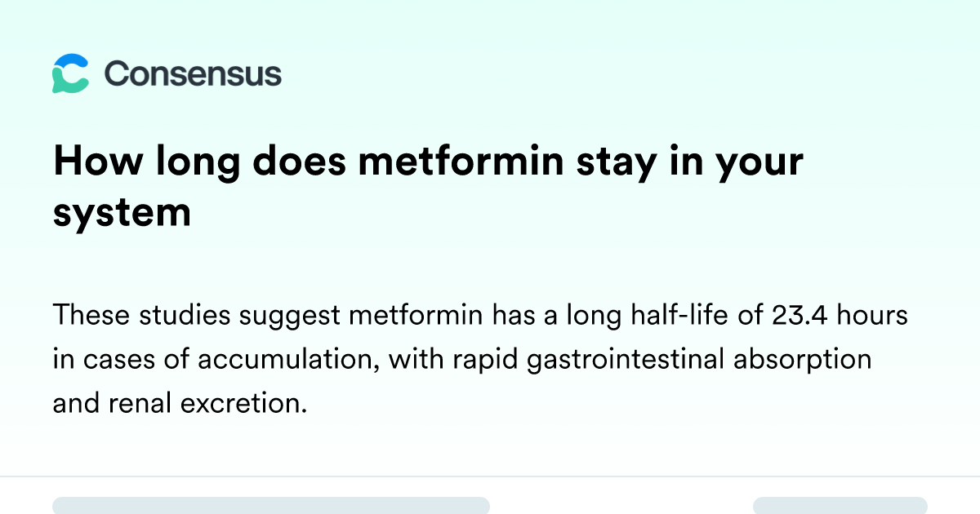Click the word "metformin" in the headline
The width and height of the screenshot is (980, 514).
[461, 162]
